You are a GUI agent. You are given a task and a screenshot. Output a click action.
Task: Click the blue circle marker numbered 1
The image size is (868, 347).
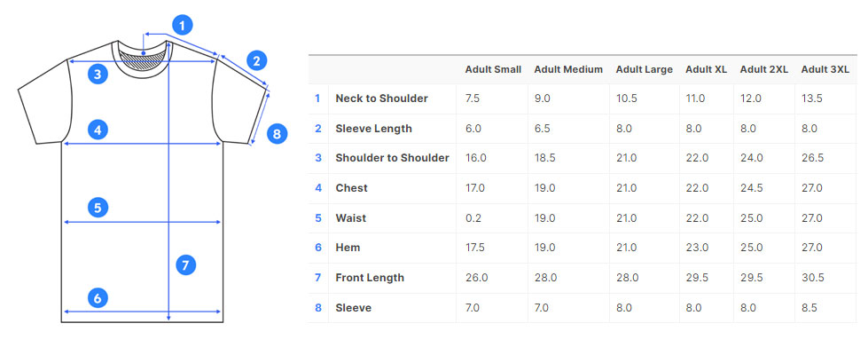(182, 24)
